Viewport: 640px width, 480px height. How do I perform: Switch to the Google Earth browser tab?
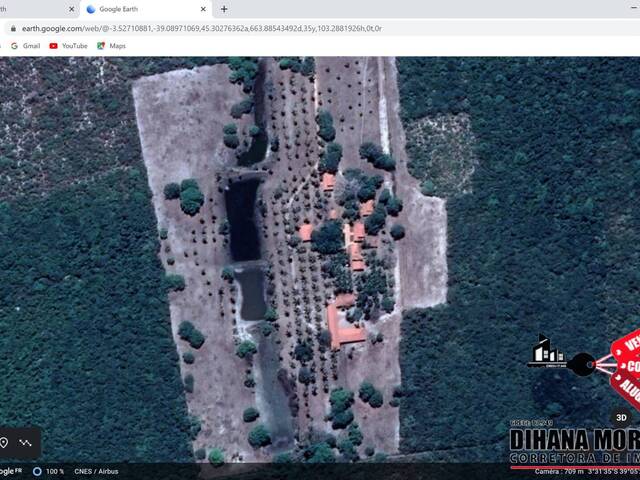[x=146, y=9]
